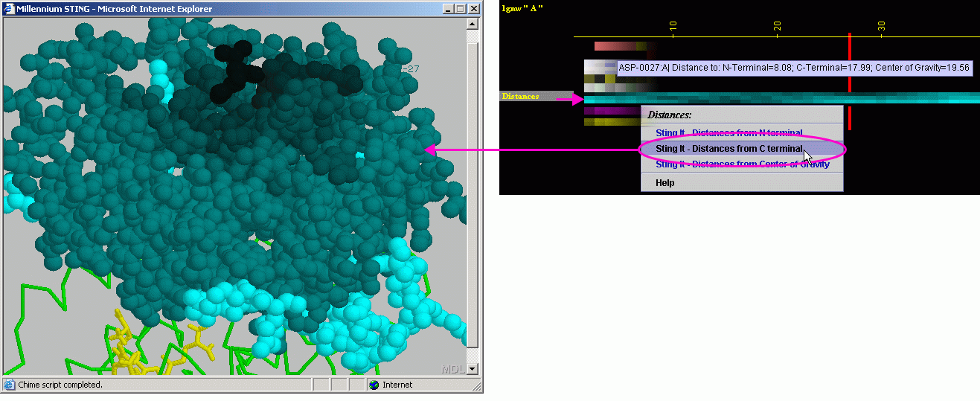Click ruler position label 10
The width and height of the screenshot is (980, 401).
point(673,28)
